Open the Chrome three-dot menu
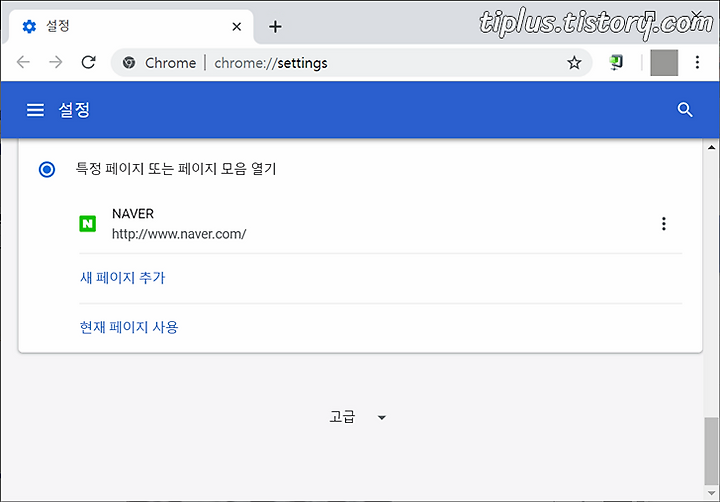Screen dimensions: 720x502 697,62
